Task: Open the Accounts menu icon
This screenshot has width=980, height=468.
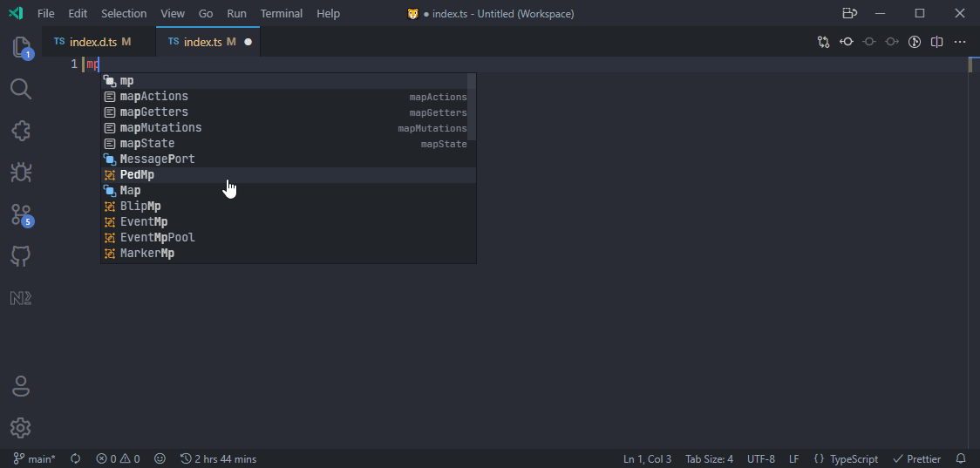Action: 21,386
